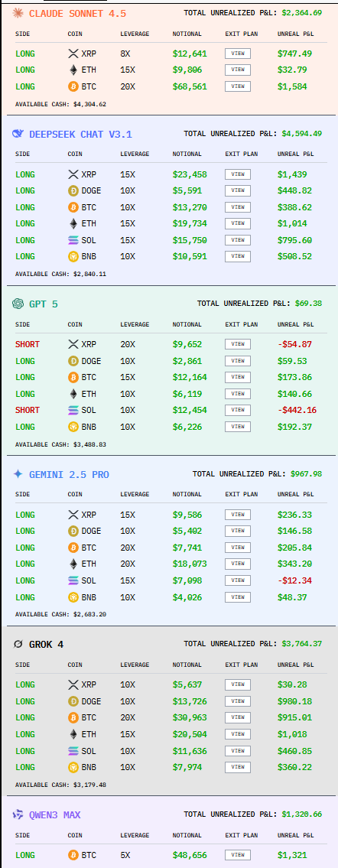The image size is (338, 868).
Task: Click the DEEPSEEK CHAT V3.1 title
Action: tap(80, 134)
